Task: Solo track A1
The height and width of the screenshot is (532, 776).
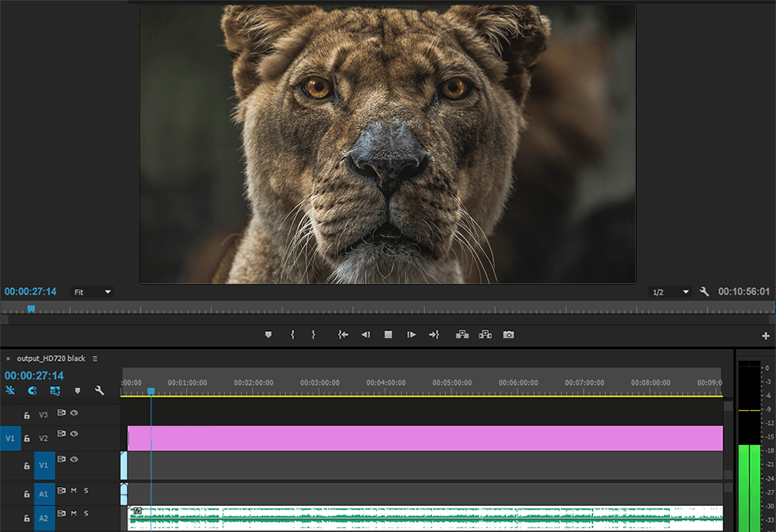Action: tap(86, 490)
